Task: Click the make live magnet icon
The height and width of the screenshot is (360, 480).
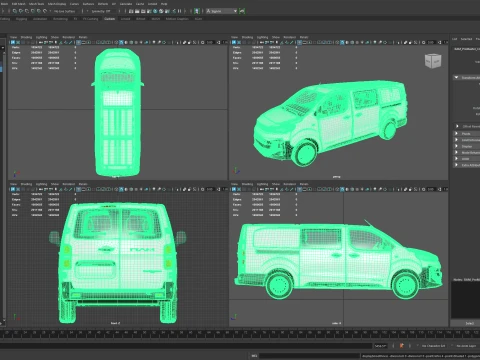Action: point(45,11)
